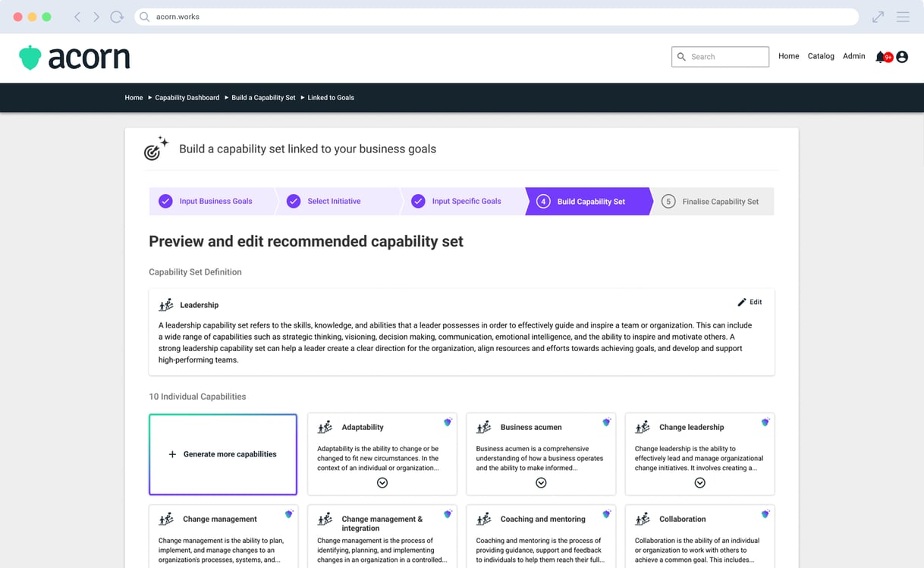Screen dimensions: 924x568
Task: Open the Capability Dashboard breadcrumb link
Action: pyautogui.click(x=187, y=98)
